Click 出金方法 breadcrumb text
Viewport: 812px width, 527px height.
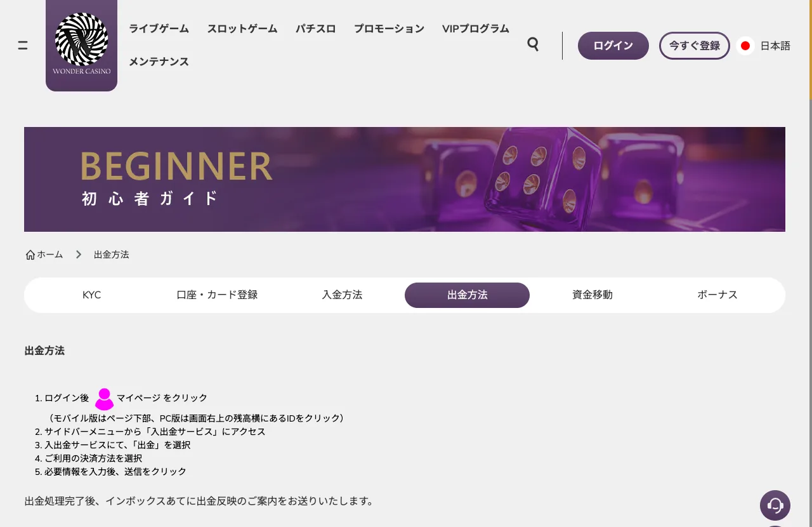(112, 255)
